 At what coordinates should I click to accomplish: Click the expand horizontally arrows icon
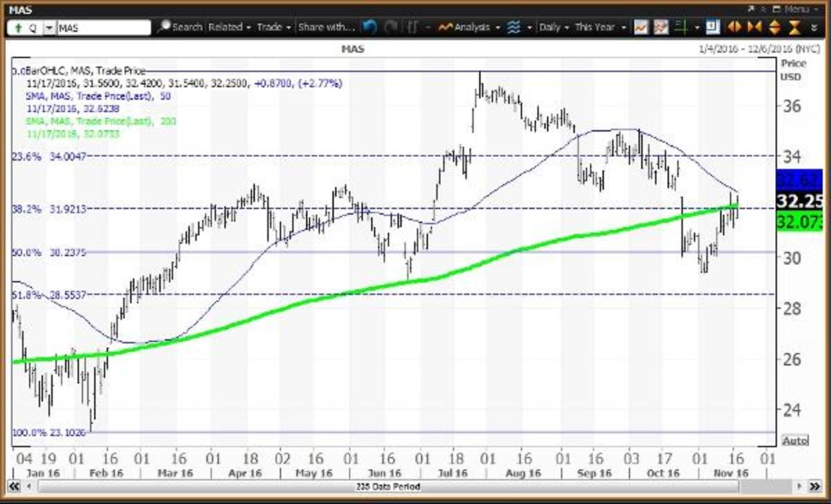tap(735, 27)
